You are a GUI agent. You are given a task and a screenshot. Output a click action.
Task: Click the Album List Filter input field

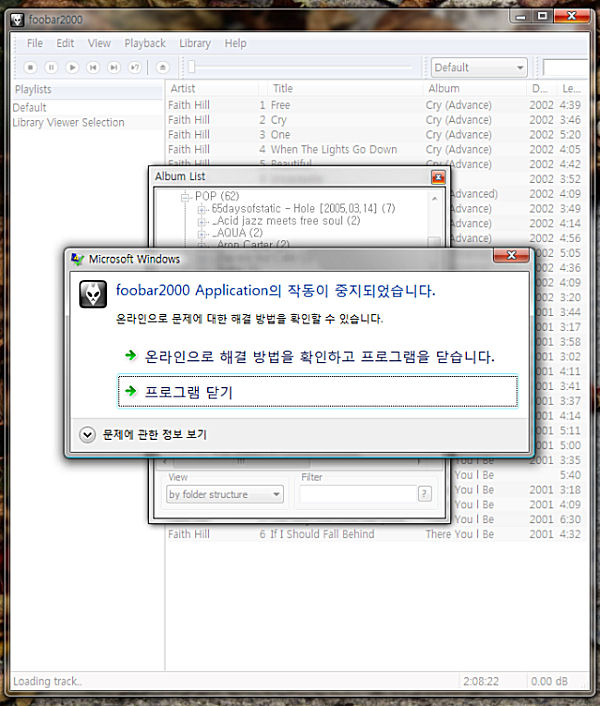click(358, 494)
